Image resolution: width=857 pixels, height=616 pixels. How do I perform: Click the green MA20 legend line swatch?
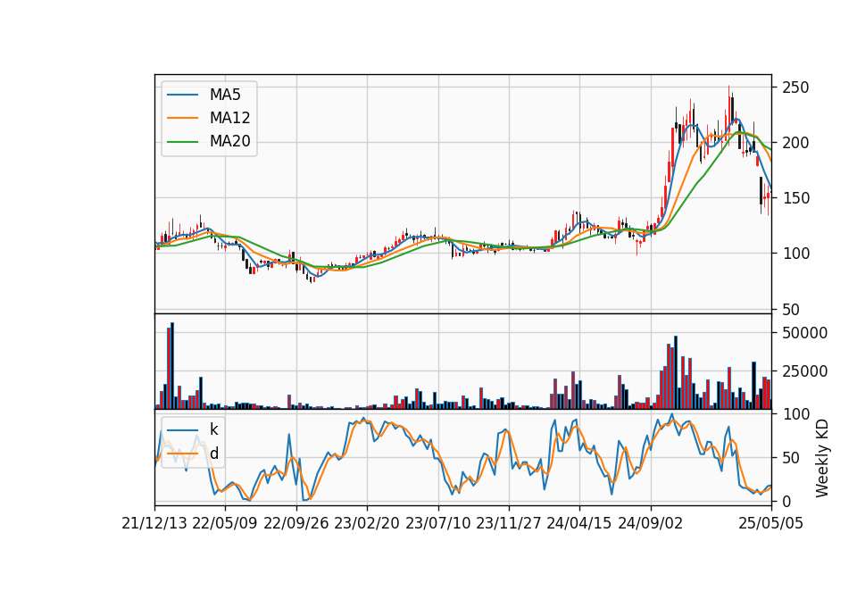click(182, 142)
